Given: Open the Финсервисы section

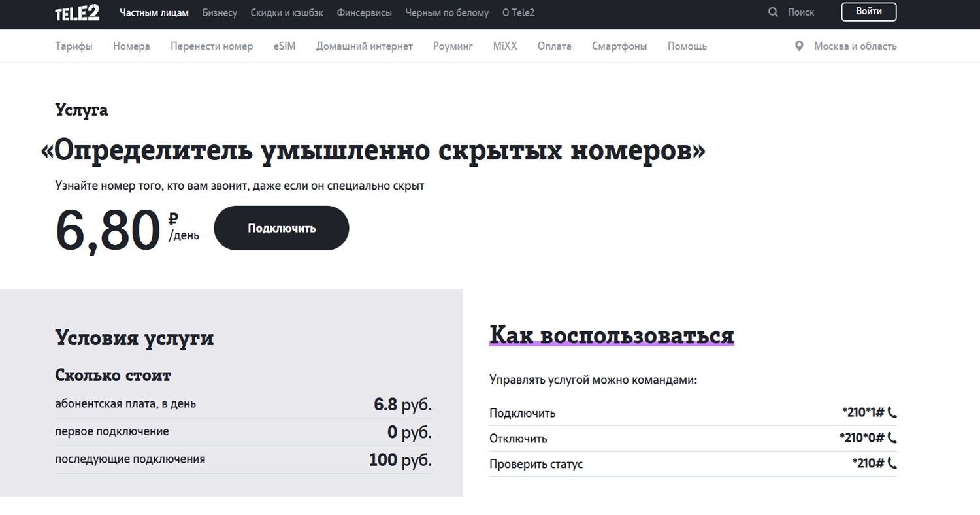Looking at the screenshot, I should click(365, 12).
